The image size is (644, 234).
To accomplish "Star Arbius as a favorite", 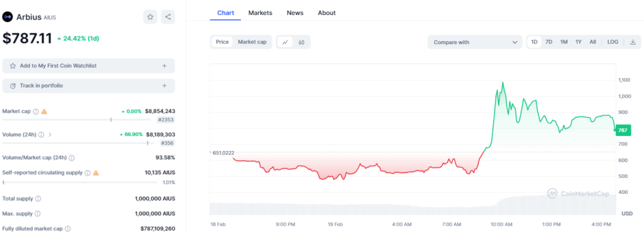I will coord(150,17).
